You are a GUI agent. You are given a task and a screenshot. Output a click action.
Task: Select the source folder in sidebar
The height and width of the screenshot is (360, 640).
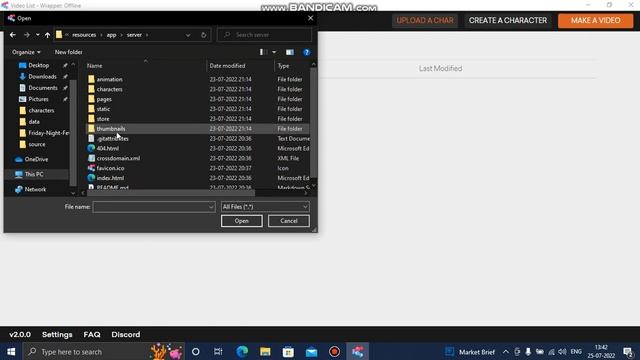click(x=37, y=144)
